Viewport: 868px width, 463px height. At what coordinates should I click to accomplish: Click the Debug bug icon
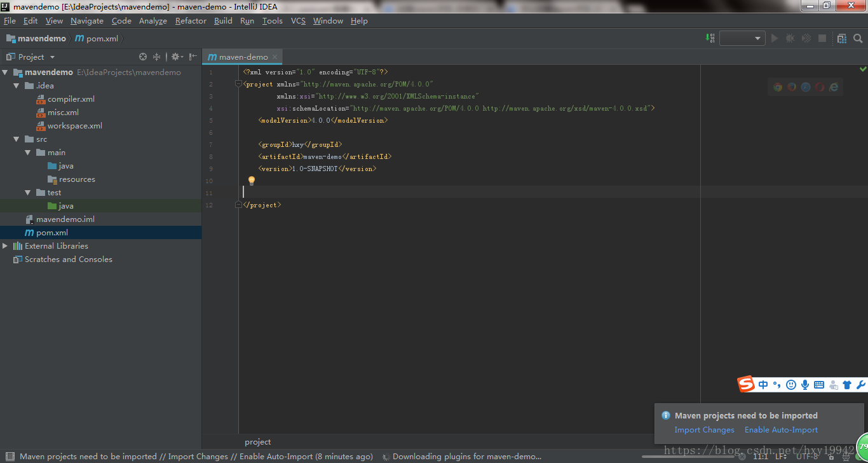pos(790,38)
